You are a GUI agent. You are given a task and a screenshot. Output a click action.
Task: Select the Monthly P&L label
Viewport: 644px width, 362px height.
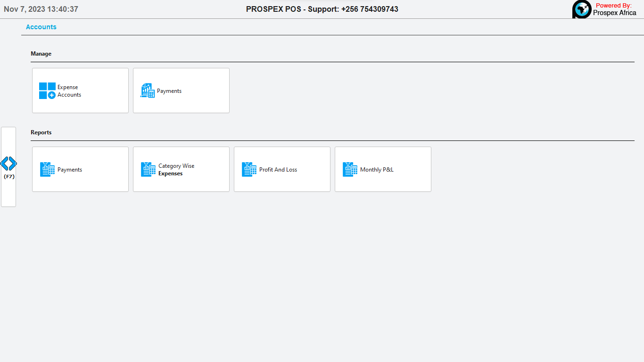(x=377, y=170)
